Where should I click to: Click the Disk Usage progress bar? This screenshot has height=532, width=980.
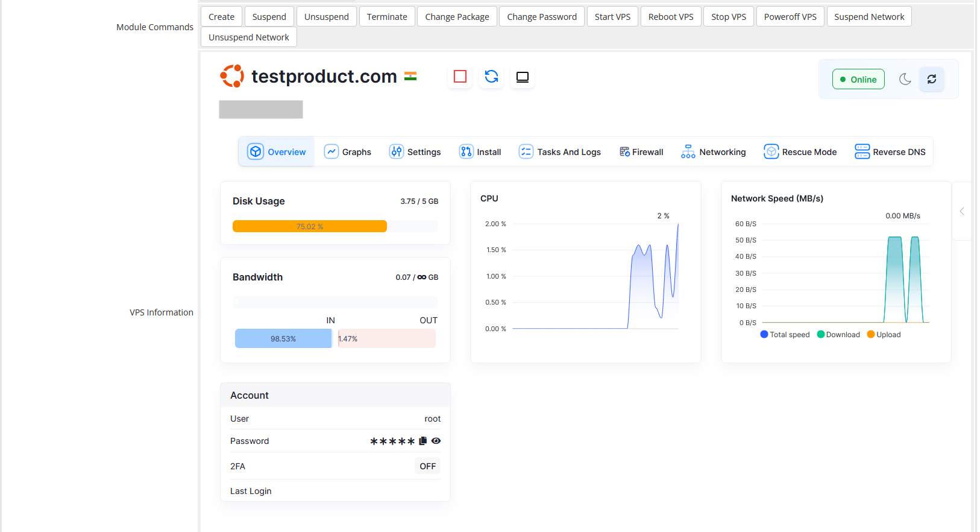pos(335,226)
